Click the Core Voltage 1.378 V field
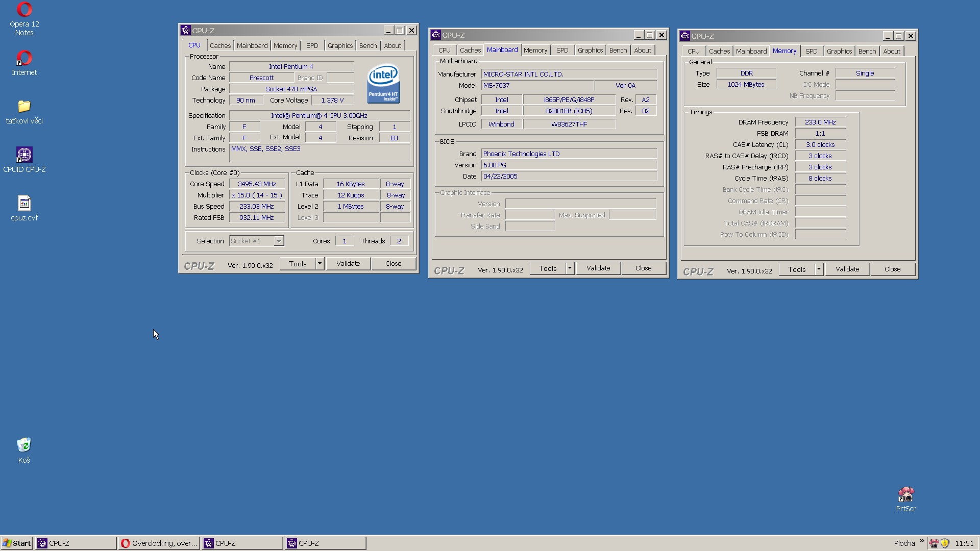The height and width of the screenshot is (551, 980). pos(333,101)
